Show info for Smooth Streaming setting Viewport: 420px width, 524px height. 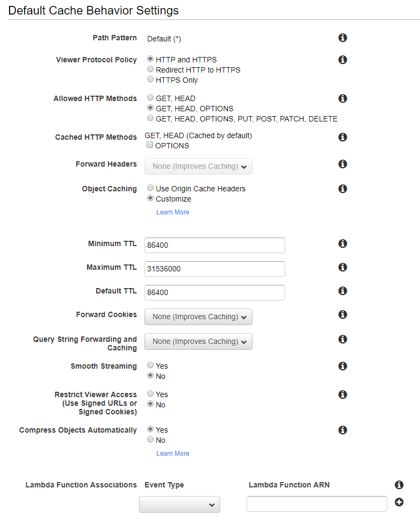pyautogui.click(x=343, y=367)
